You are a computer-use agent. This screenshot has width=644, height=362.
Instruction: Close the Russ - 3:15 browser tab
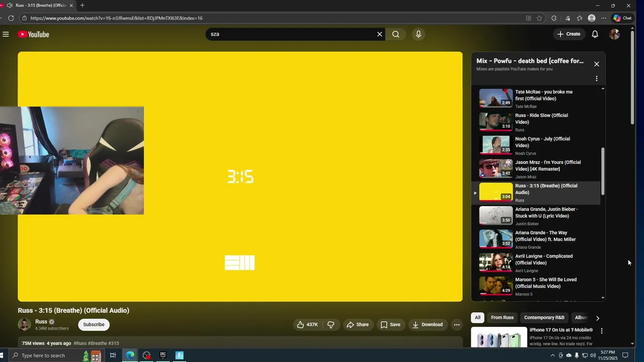coord(71,6)
